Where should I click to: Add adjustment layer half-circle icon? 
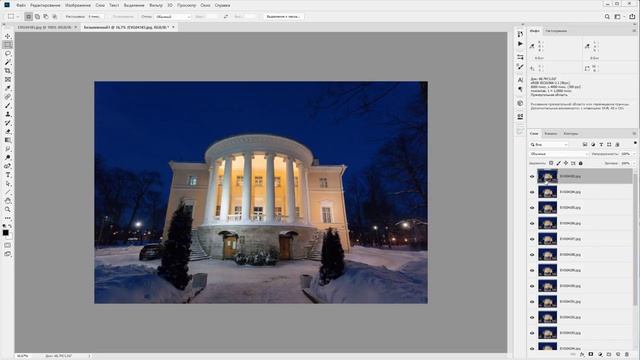600,354
